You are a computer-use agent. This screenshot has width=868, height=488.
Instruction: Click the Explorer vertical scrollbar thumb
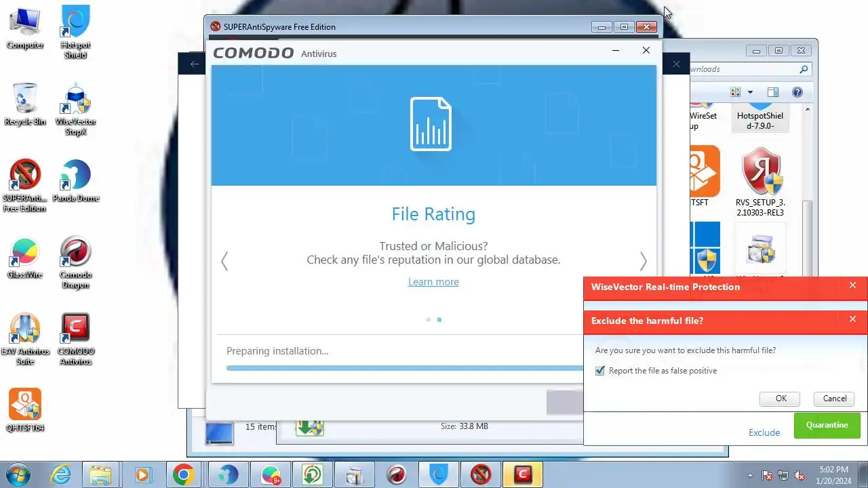click(807, 237)
